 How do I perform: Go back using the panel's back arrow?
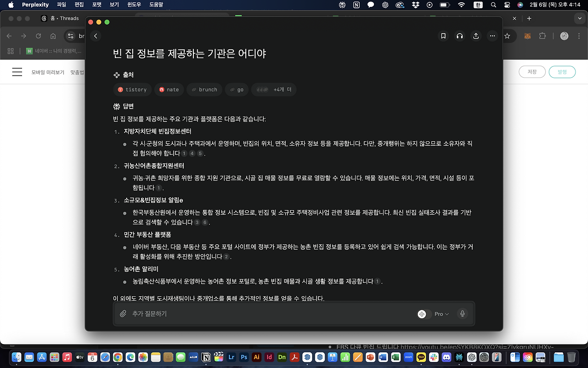(x=96, y=35)
